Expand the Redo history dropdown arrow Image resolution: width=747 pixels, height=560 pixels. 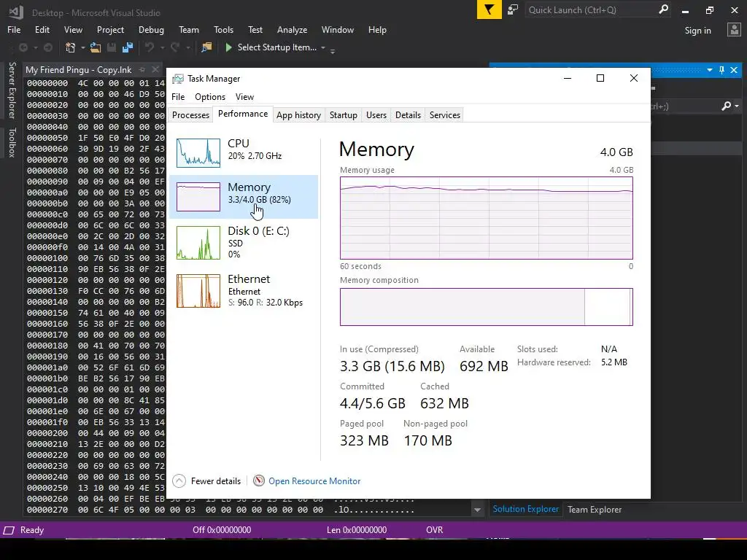[x=187, y=47]
